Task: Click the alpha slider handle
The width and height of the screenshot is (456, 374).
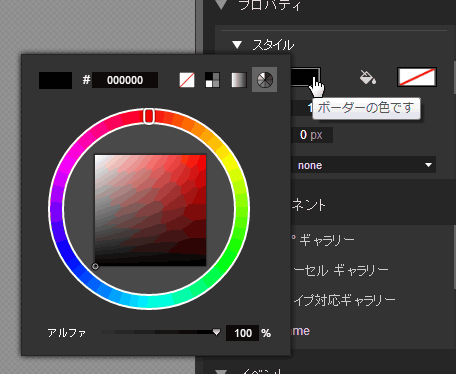Action: pyautogui.click(x=216, y=332)
